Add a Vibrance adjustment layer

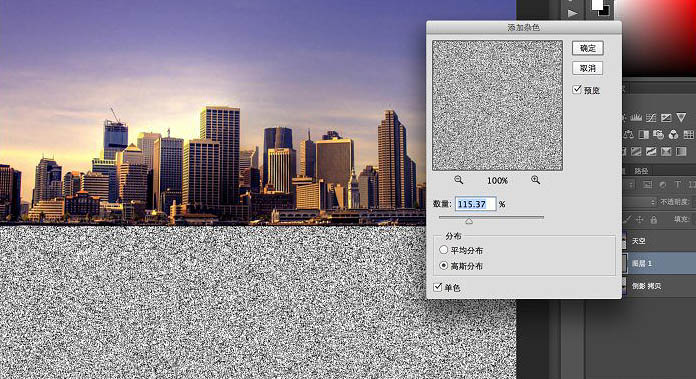681,118
